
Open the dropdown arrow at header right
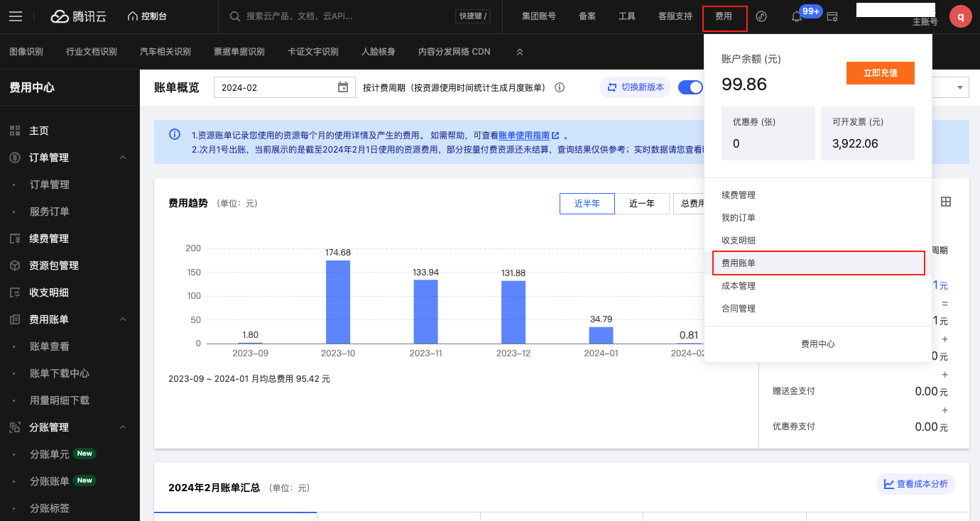[961, 87]
